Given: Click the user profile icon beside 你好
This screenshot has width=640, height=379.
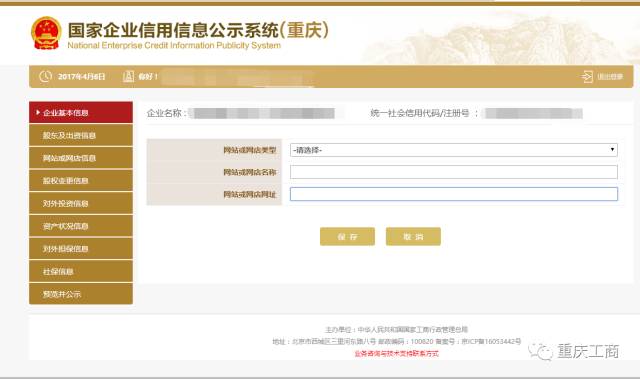Looking at the screenshot, I should tap(129, 76).
